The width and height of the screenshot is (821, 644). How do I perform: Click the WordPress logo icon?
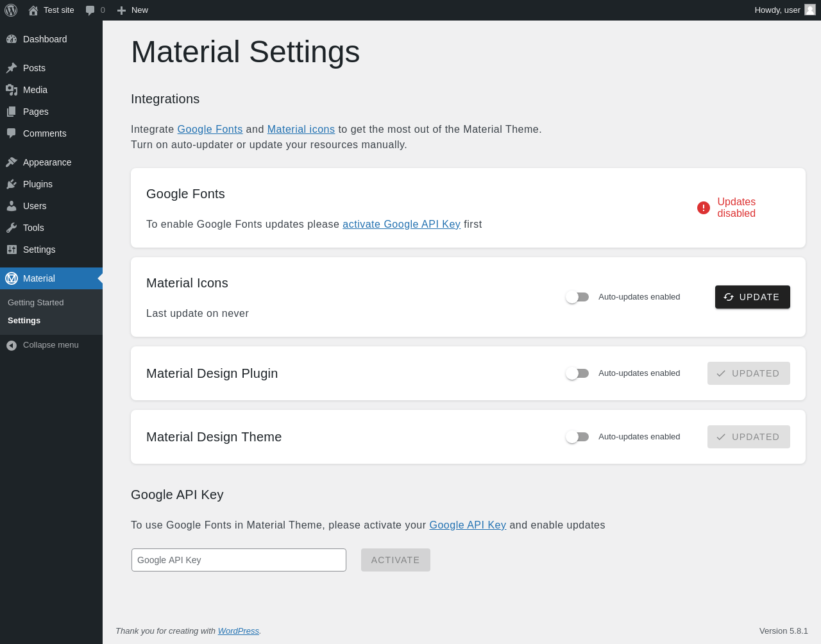[x=11, y=10]
